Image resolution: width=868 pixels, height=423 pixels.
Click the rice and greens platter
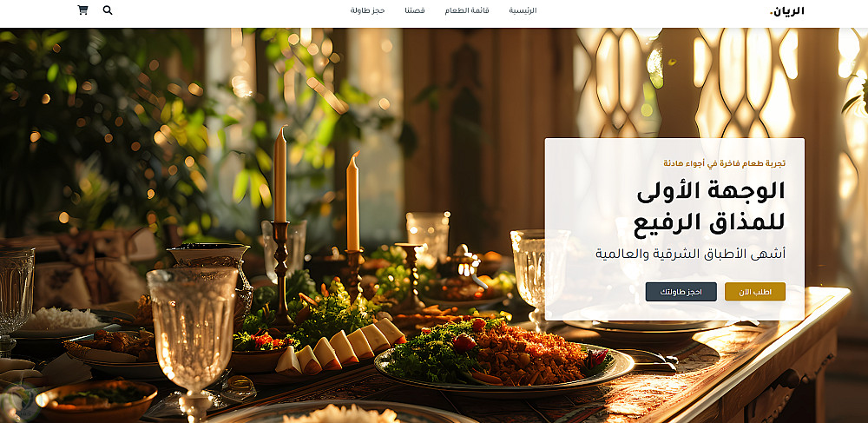(x=503, y=354)
